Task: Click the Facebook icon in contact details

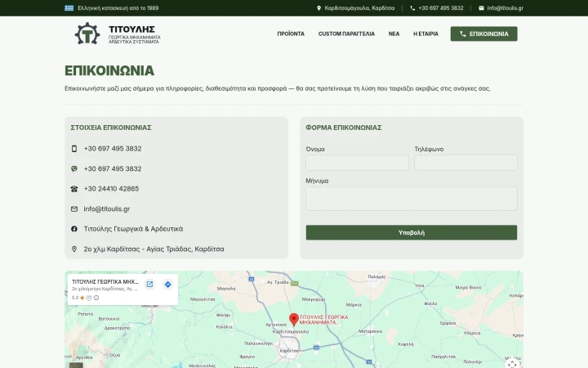Action: click(x=74, y=229)
